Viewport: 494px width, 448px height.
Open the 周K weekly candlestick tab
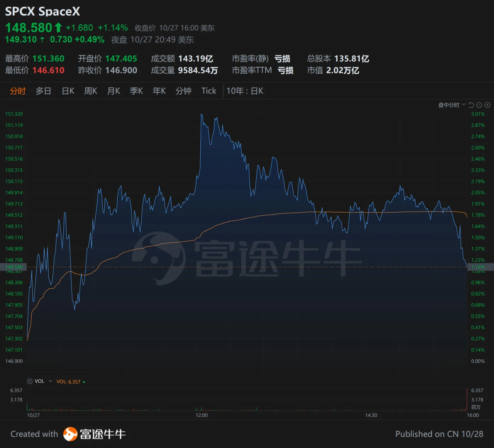click(x=91, y=91)
